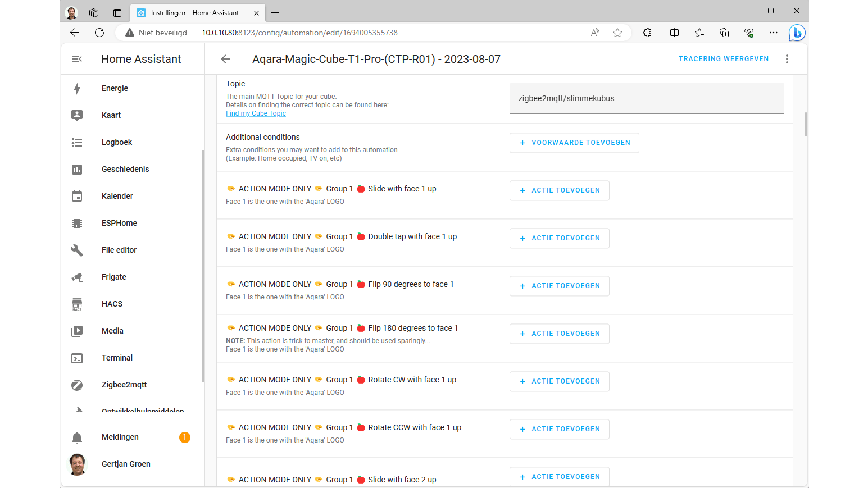Screen dimensions: 868x488
Task: Open browser essentials heart icon
Action: tap(749, 33)
